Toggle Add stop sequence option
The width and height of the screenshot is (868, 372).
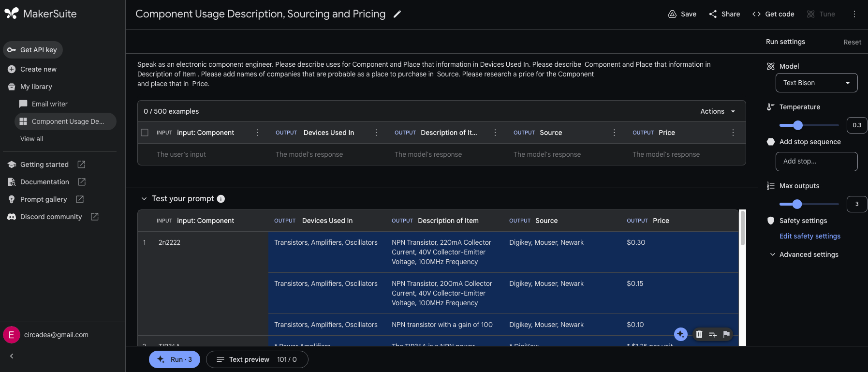(771, 142)
